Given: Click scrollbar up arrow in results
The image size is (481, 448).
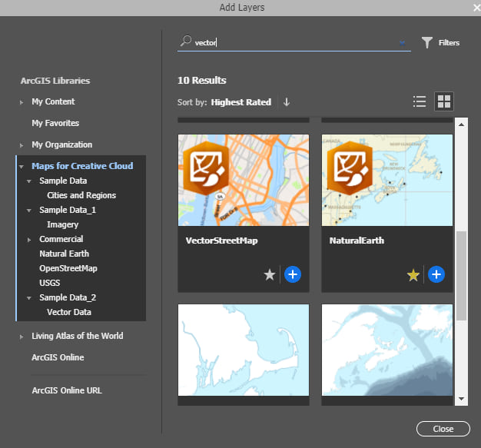Looking at the screenshot, I should [461, 124].
